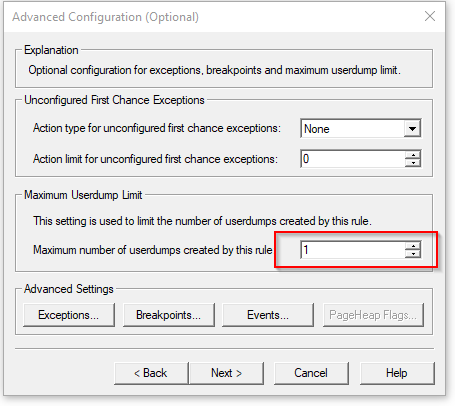Click the 'Action limit for unconfigured first chance exceptions' label
Screen dimensions: 455x406
tap(155, 159)
